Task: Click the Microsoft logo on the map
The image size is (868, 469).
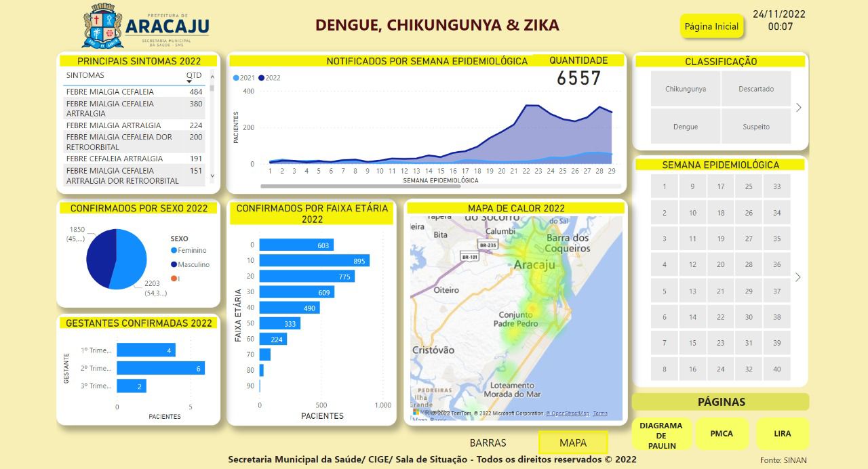Action: coord(416,412)
